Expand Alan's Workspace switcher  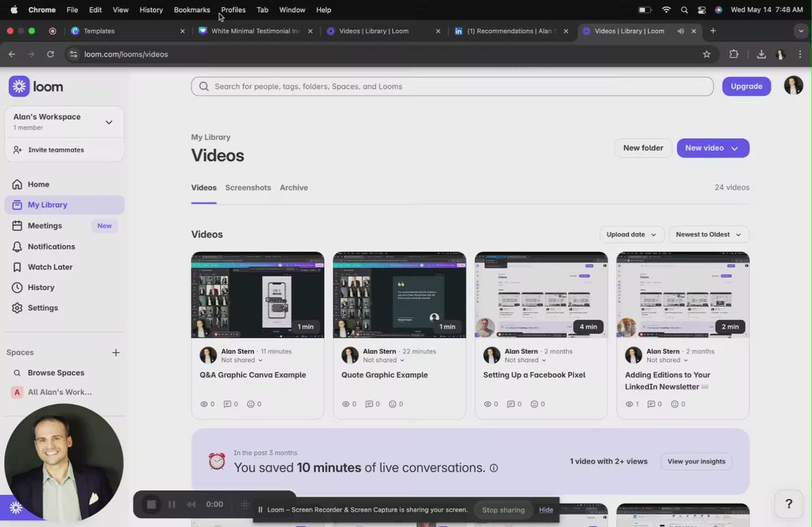(x=64, y=122)
